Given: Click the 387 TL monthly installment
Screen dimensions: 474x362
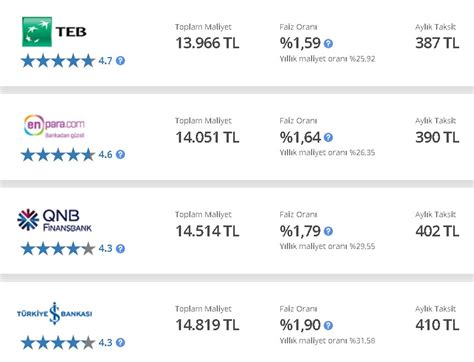Looking at the screenshot, I should coord(437,43).
